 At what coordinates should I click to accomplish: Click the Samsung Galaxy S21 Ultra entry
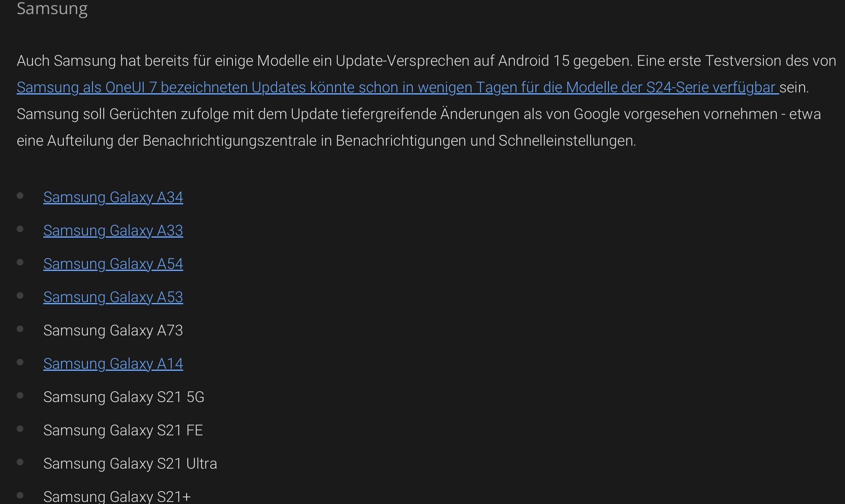pyautogui.click(x=130, y=464)
